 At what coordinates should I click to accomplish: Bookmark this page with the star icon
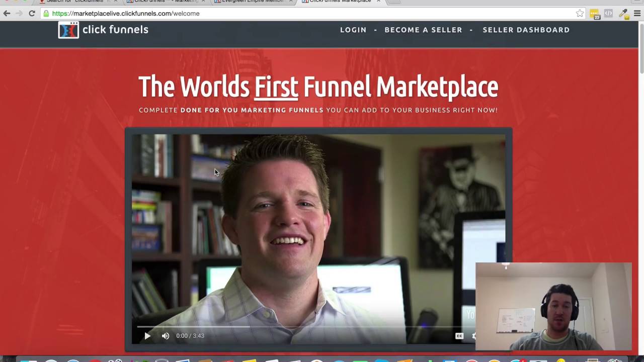pos(580,14)
